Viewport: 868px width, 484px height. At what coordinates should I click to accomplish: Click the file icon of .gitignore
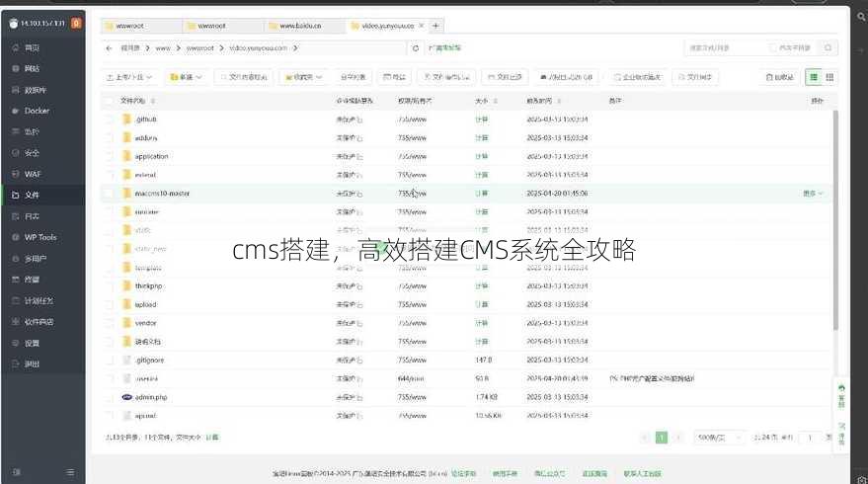click(126, 360)
